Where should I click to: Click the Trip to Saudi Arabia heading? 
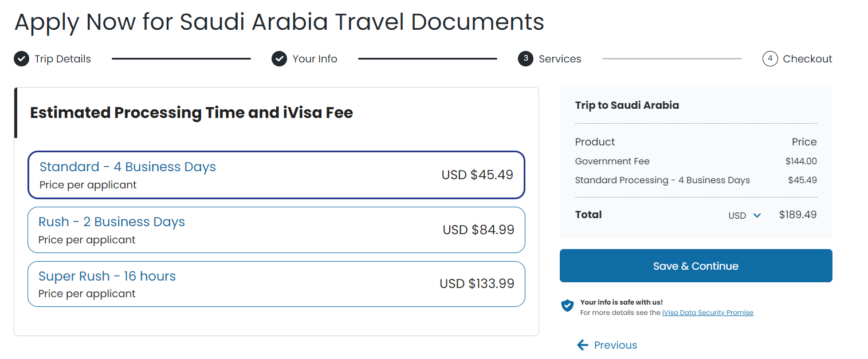tap(627, 105)
